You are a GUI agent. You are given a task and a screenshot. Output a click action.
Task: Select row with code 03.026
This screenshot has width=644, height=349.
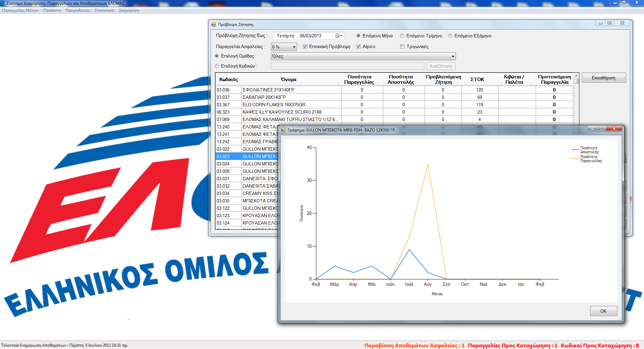pyautogui.click(x=247, y=171)
